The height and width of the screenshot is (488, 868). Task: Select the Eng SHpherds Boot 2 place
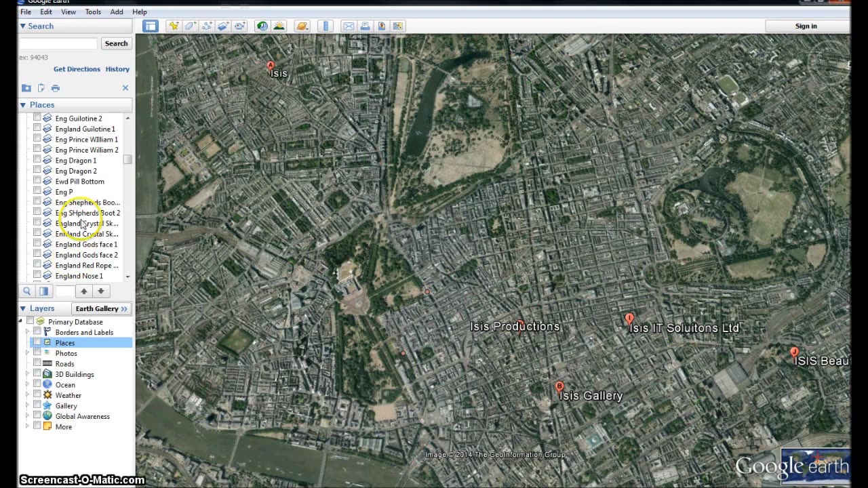[x=87, y=213]
